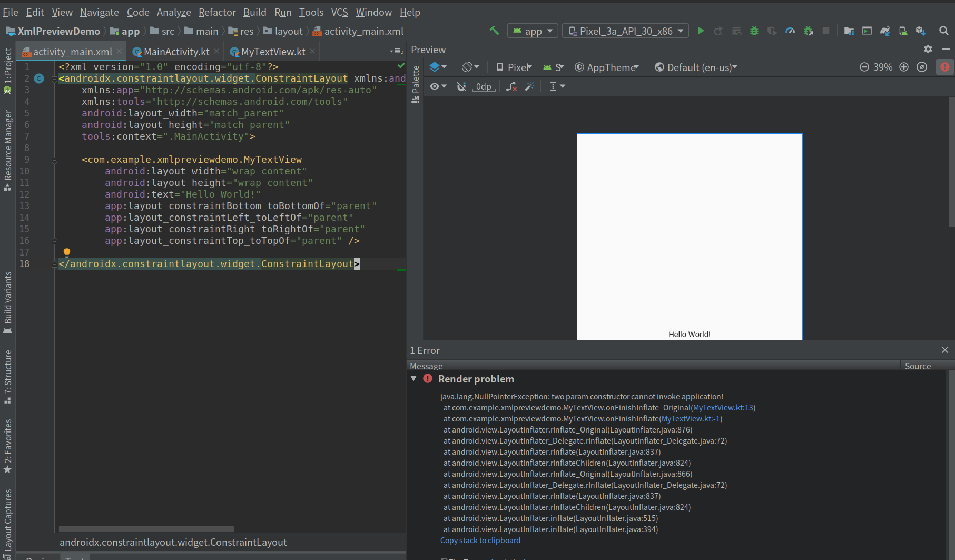Image resolution: width=955 pixels, height=560 pixels.
Task: Open MyTextView.kt:13 from the stack trace
Action: point(723,407)
